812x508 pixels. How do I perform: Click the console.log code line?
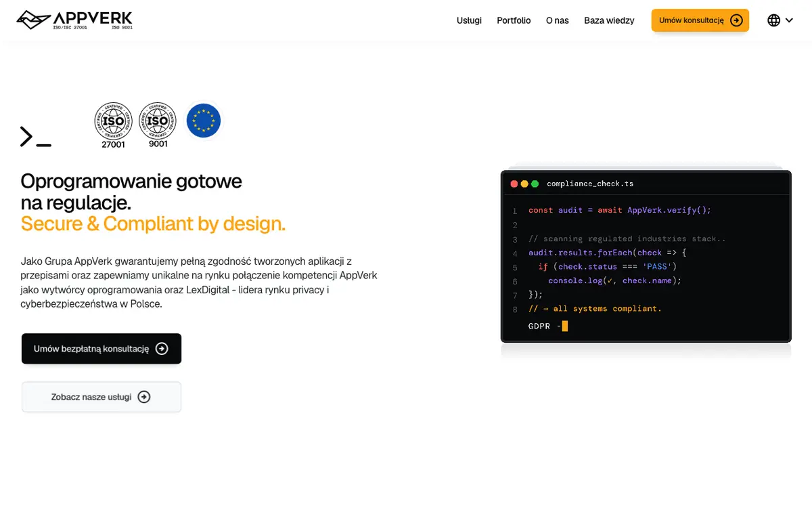coord(614,280)
